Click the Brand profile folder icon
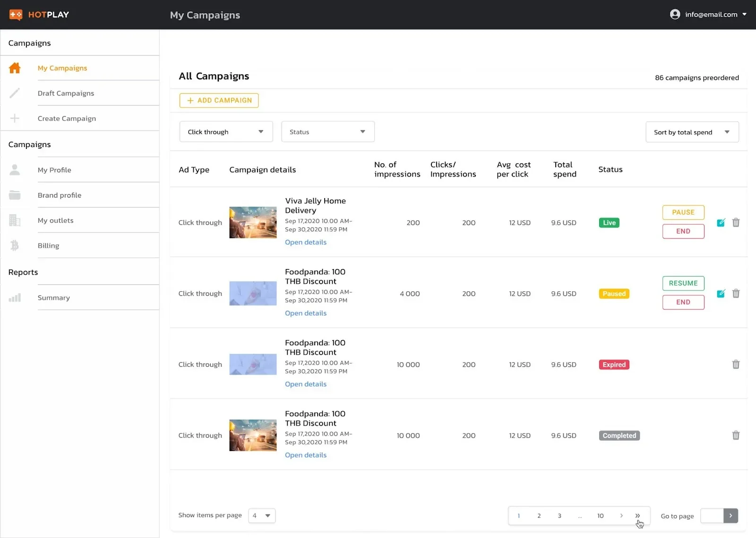Viewport: 756px width, 538px height. (15, 195)
